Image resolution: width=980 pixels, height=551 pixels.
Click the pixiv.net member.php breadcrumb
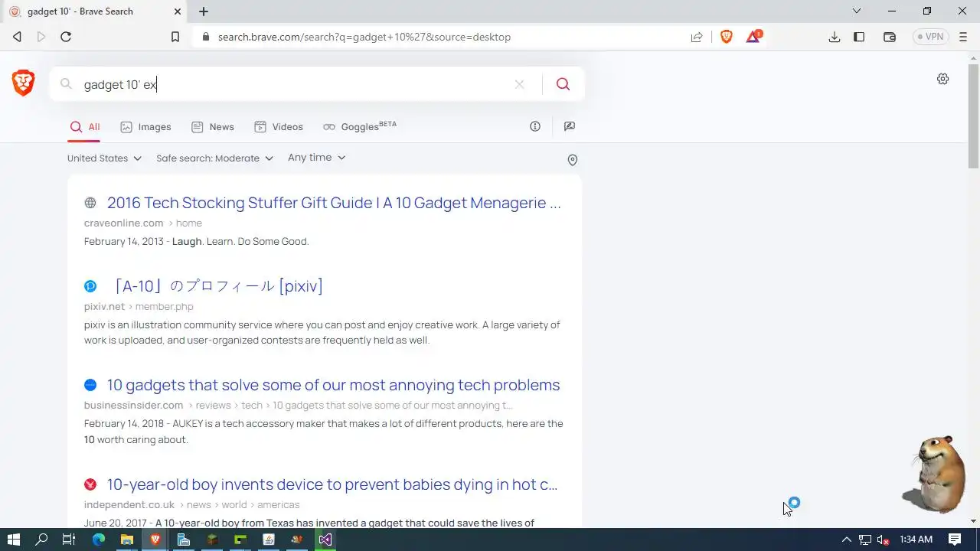(x=139, y=307)
